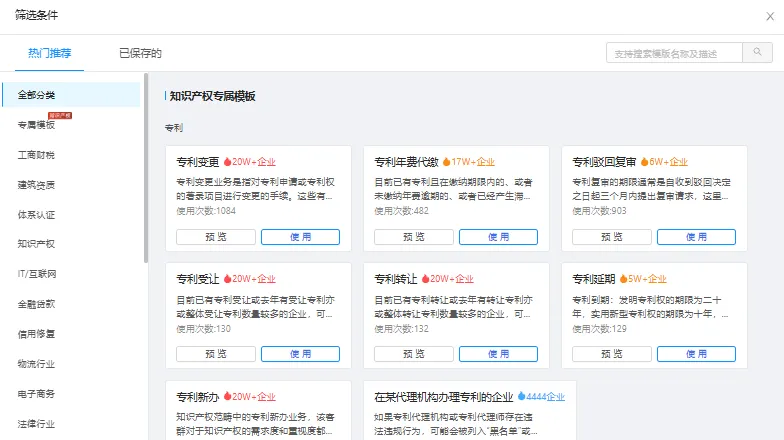Switch to the 已保存的 tab
The width and height of the screenshot is (784, 440).
click(x=140, y=53)
